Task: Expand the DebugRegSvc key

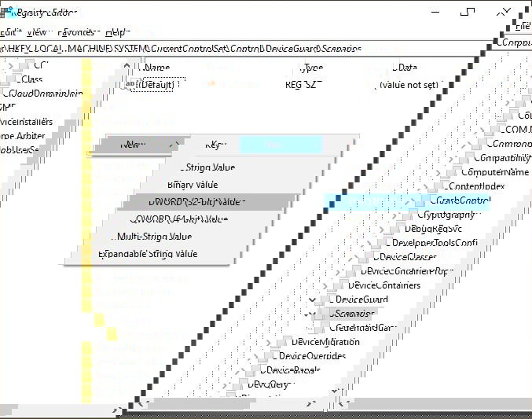Action: pos(382,230)
